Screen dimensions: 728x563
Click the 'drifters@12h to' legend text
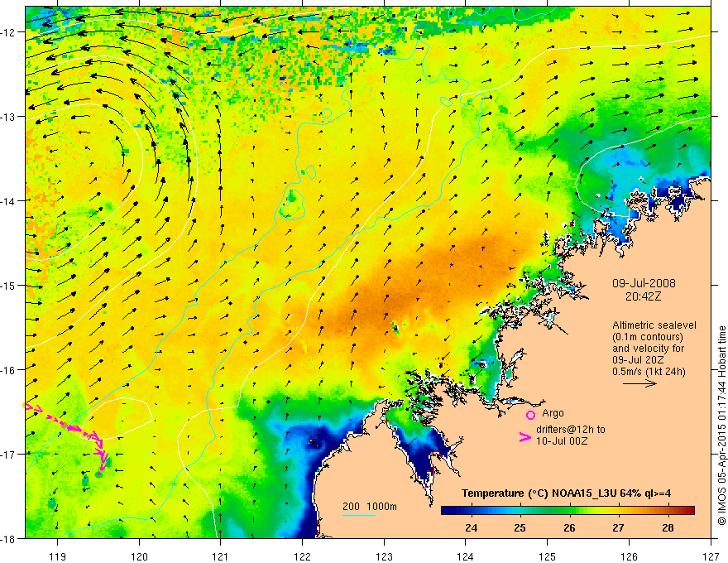tap(571, 430)
